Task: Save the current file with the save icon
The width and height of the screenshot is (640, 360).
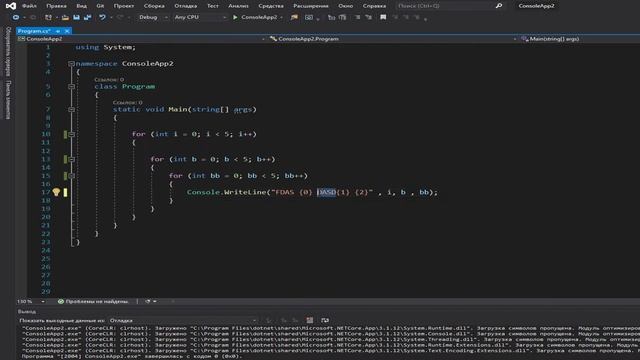Action: tap(76, 17)
